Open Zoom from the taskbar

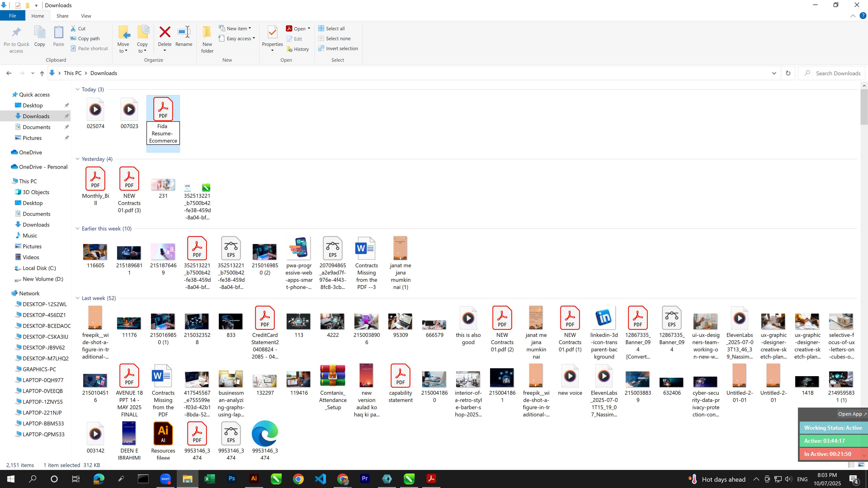[165, 479]
